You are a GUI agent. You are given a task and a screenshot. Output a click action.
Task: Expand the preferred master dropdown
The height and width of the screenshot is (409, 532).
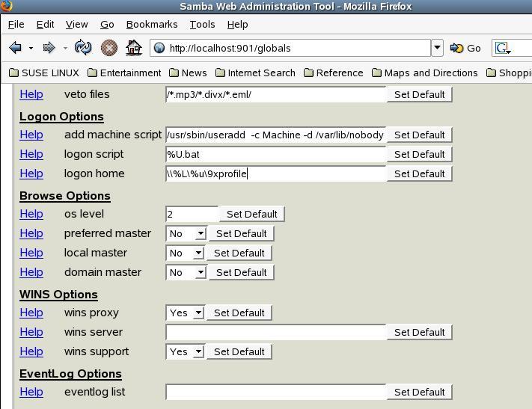pos(186,233)
